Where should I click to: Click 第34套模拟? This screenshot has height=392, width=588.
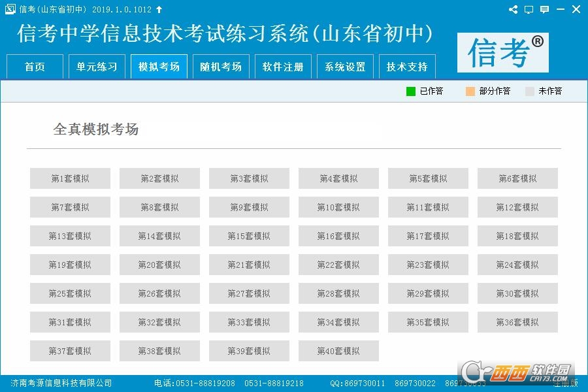[338, 322]
